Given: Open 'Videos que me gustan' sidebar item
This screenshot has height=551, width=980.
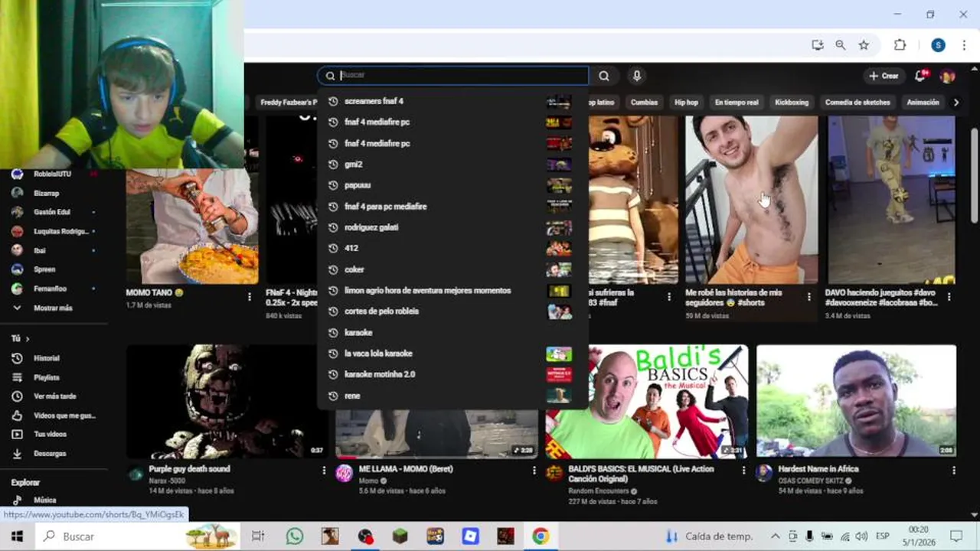Looking at the screenshot, I should (64, 416).
